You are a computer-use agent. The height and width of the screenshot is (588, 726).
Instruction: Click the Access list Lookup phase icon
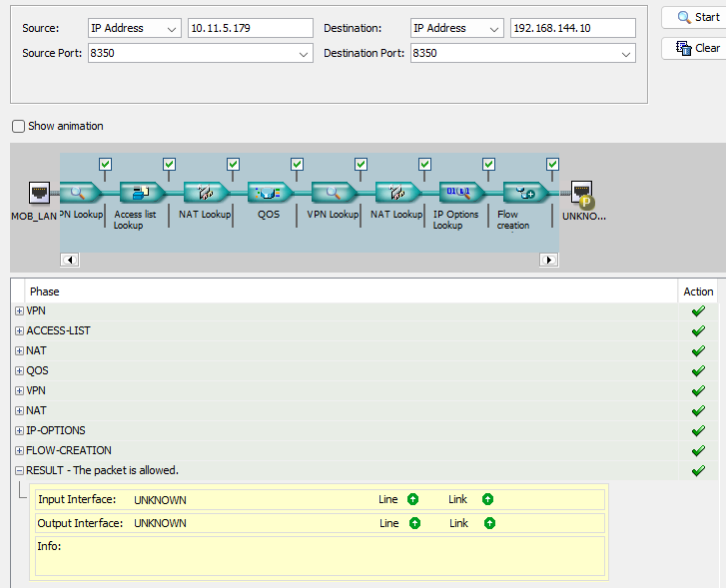[x=142, y=192]
